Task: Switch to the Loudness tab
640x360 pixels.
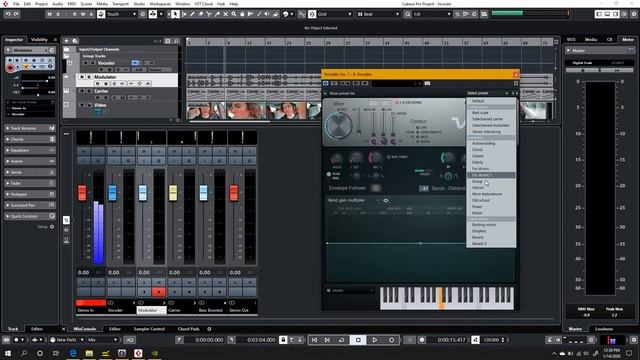Action: point(604,329)
